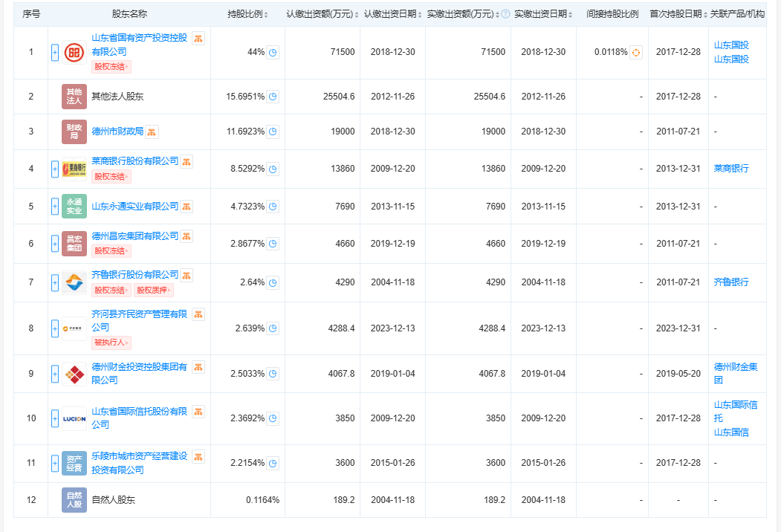Viewport: 781px width, 532px height.
Task: View indirect holding path icon beside 0.0118%
Action: [x=636, y=52]
